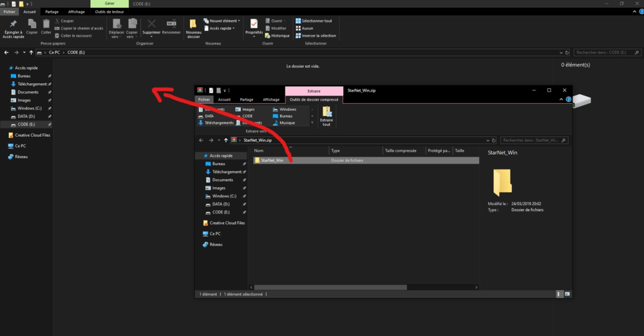Click Couper scissors in ribbon
Screen dimensions: 644x336
64,21
